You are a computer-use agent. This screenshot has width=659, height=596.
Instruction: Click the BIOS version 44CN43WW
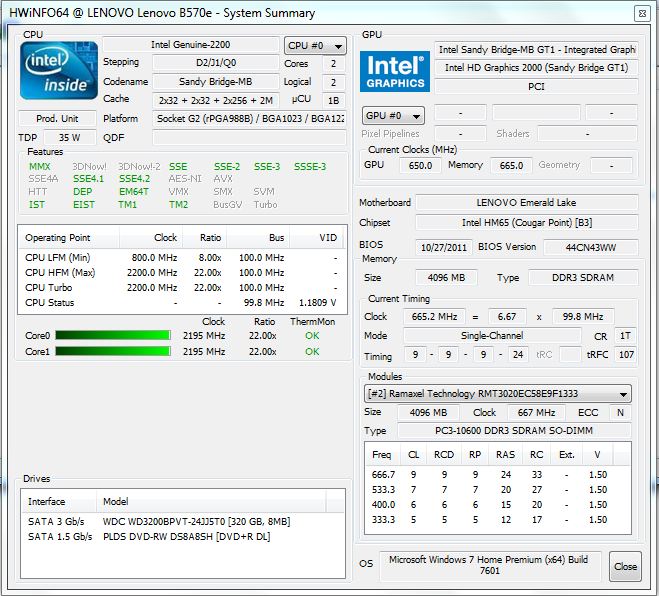click(x=591, y=247)
